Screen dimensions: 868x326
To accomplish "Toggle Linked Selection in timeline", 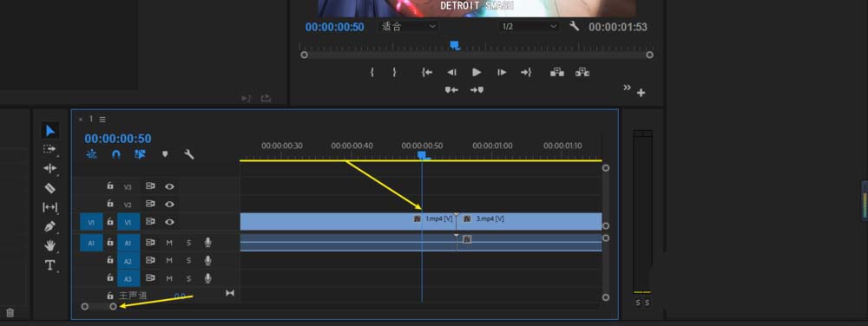I will tap(140, 154).
